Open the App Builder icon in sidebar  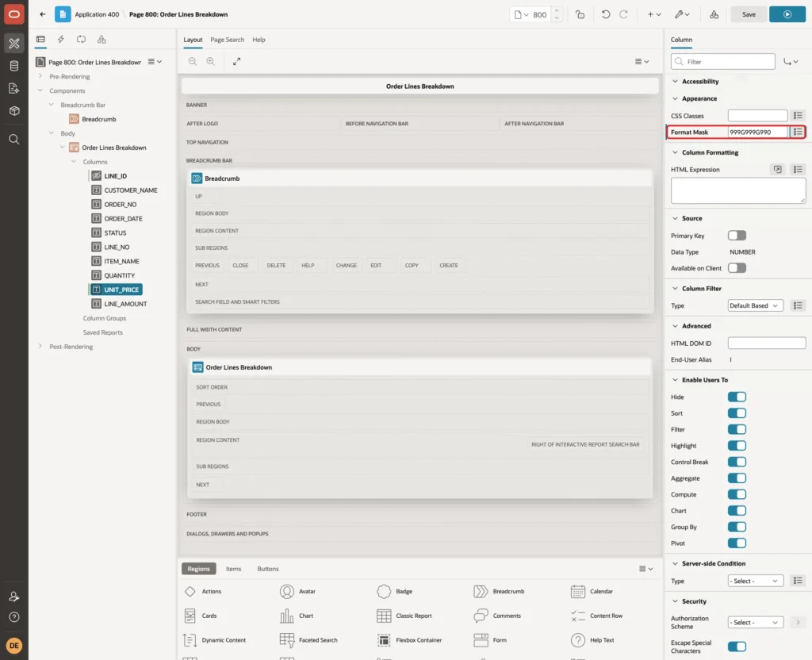(14, 44)
